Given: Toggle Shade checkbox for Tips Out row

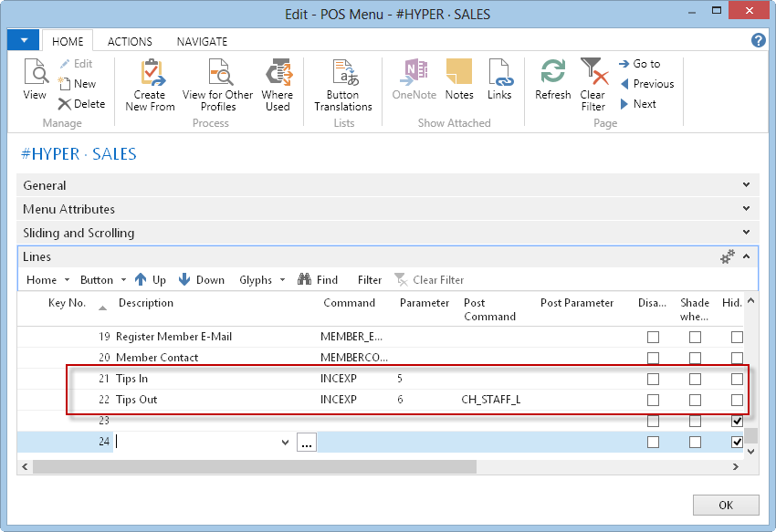Looking at the screenshot, I should (x=695, y=400).
